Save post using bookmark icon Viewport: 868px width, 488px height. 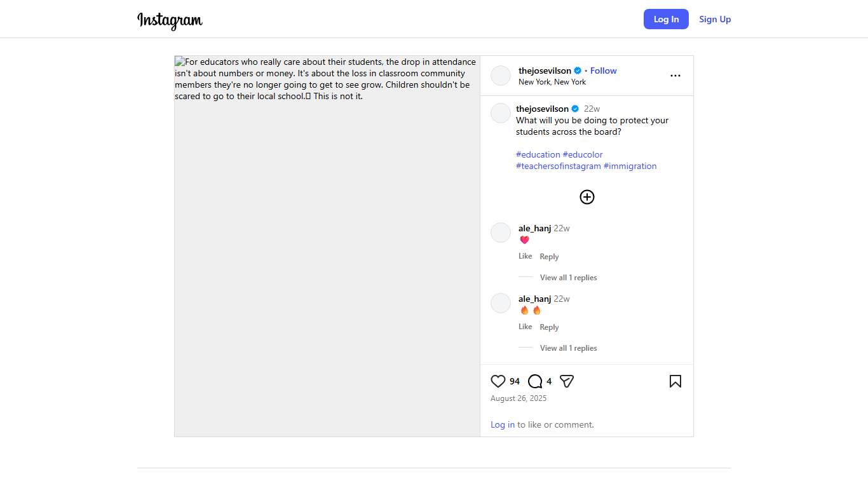pyautogui.click(x=675, y=381)
